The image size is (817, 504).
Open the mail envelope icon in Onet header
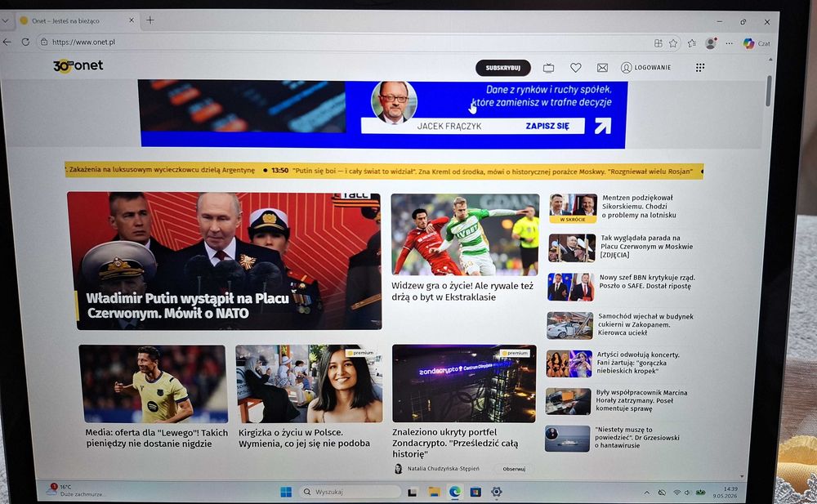[x=602, y=68]
